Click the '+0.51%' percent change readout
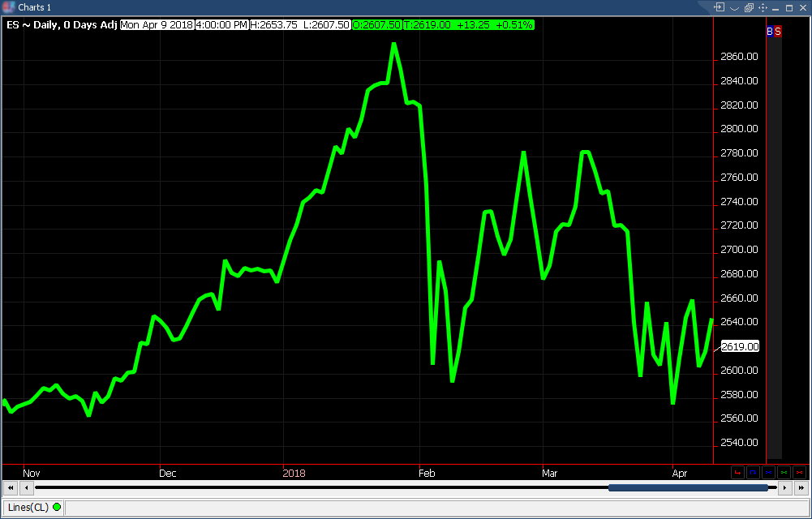 (513, 25)
